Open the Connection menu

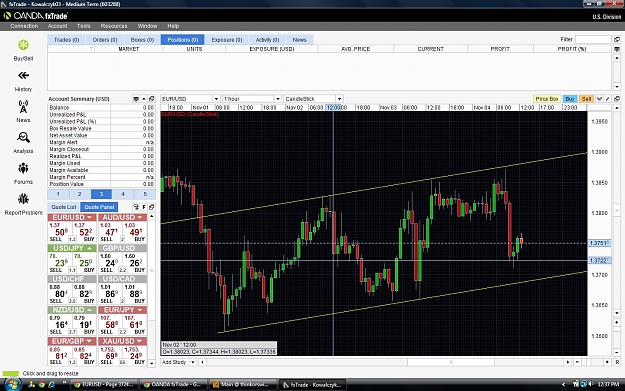[24, 26]
